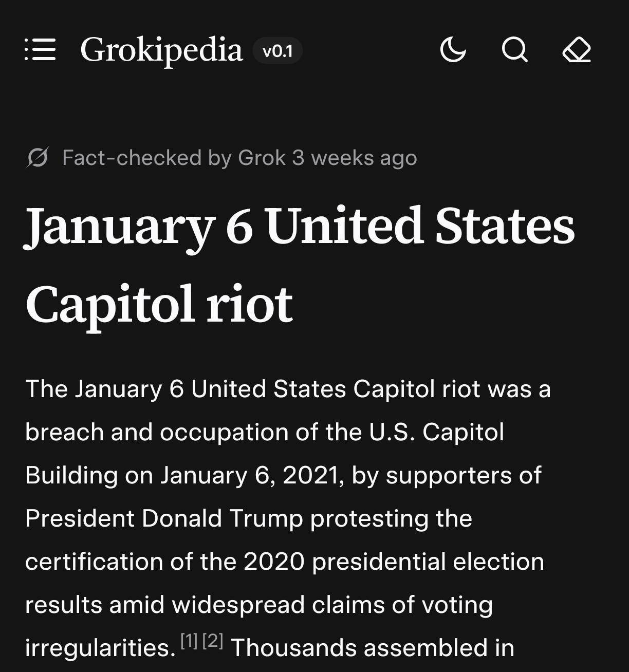Click "Thousands assembled in" sentence start
Viewport: 629px width, 672px height.
372,647
